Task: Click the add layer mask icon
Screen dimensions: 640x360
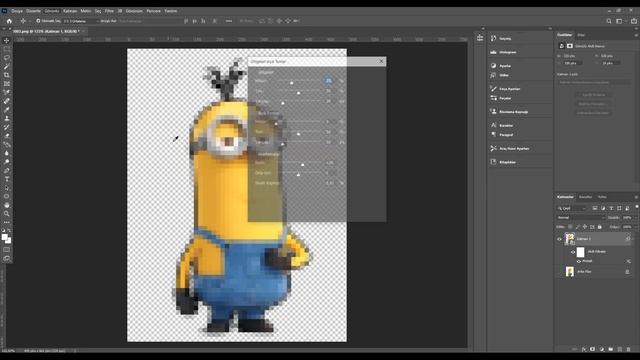Action: click(x=592, y=349)
